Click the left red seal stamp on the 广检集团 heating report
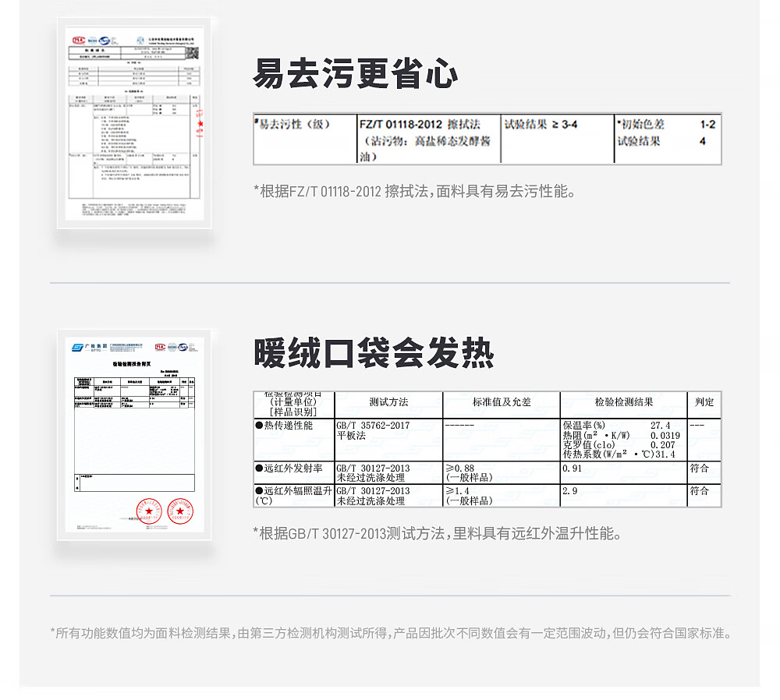 (149, 511)
